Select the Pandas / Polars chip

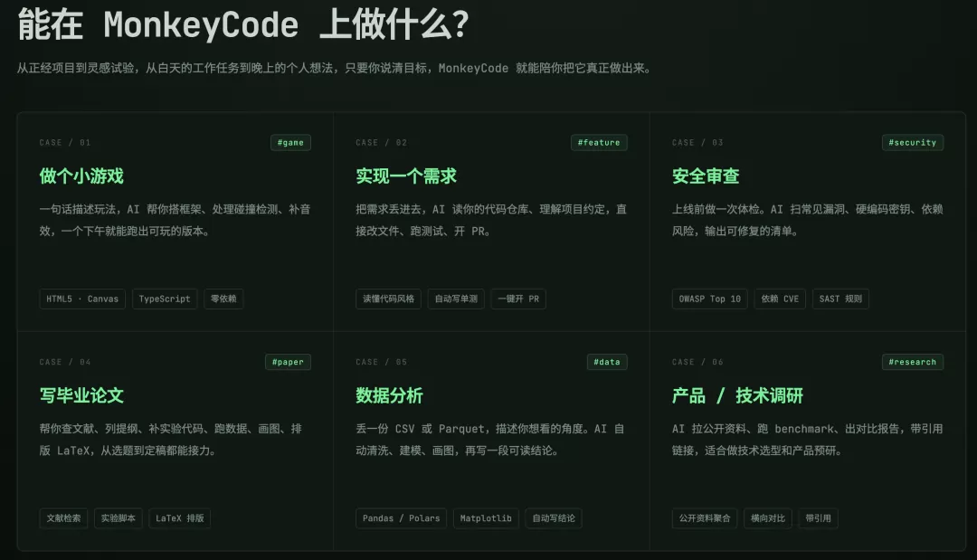(402, 518)
